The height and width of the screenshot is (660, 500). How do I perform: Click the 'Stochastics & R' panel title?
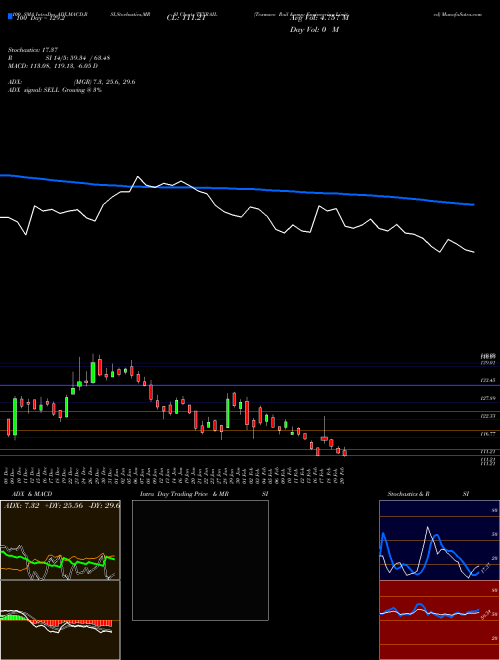408,494
